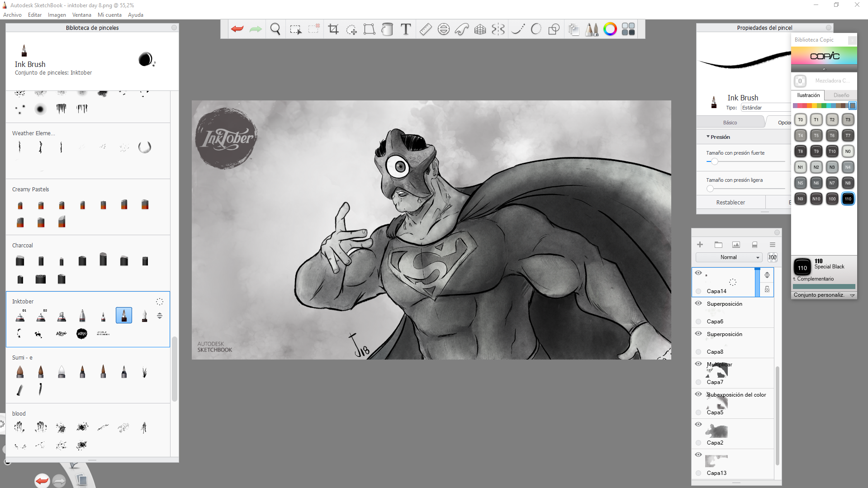This screenshot has height=488, width=868.
Task: Enable the Symmetry tool
Action: pos(498,29)
